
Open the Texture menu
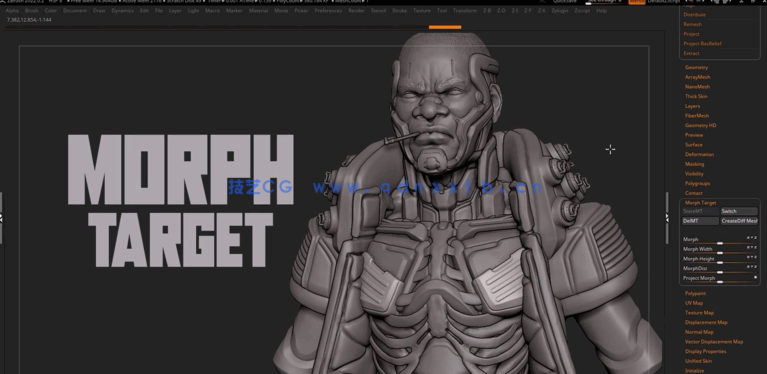pos(422,10)
